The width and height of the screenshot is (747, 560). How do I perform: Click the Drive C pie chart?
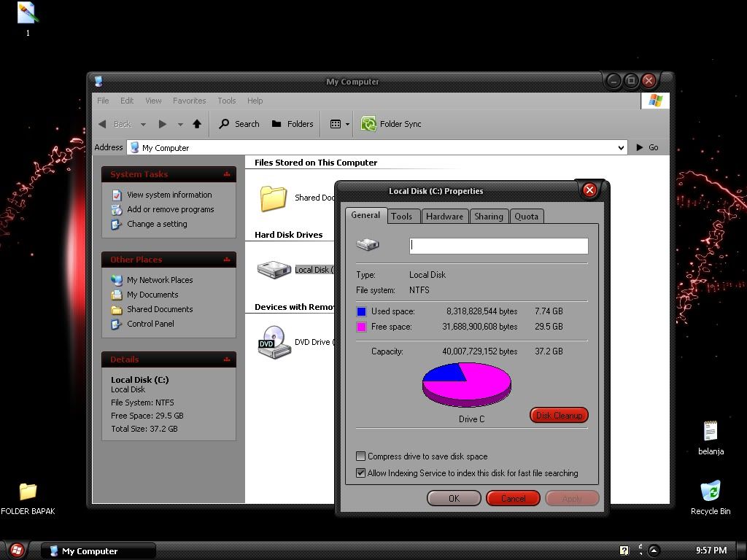[x=467, y=385]
